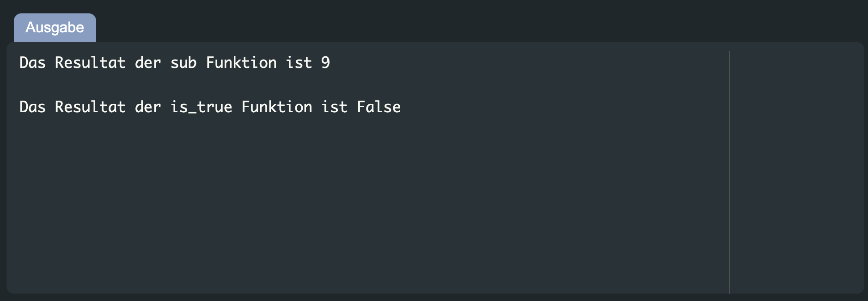Click the first output line about sub Funktion
The height and width of the screenshot is (301, 868).
(174, 62)
